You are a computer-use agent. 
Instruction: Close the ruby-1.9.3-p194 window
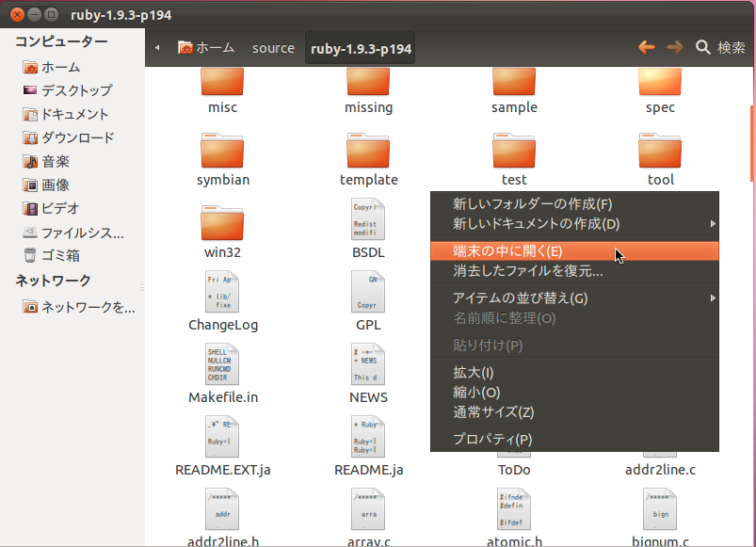[x=17, y=14]
